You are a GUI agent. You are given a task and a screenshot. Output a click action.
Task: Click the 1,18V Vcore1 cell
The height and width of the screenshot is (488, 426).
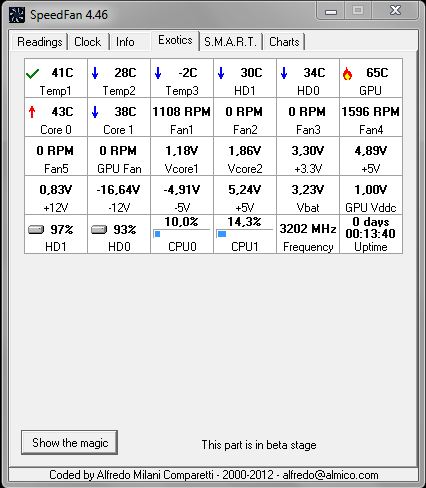pyautogui.click(x=182, y=156)
